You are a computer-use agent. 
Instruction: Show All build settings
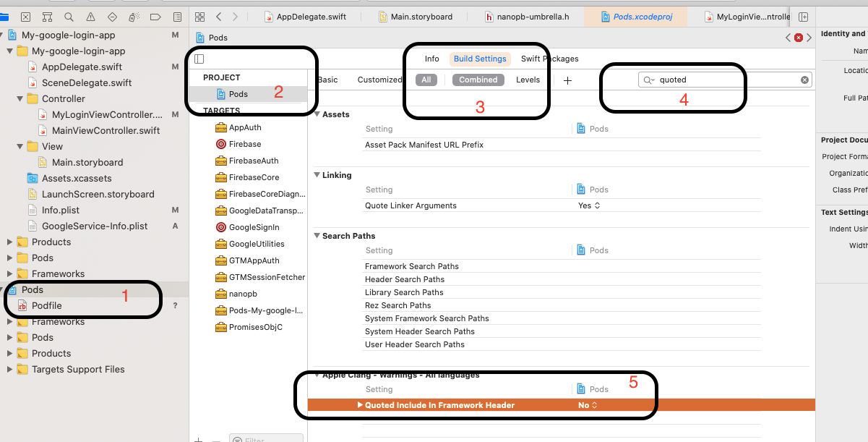coord(426,80)
